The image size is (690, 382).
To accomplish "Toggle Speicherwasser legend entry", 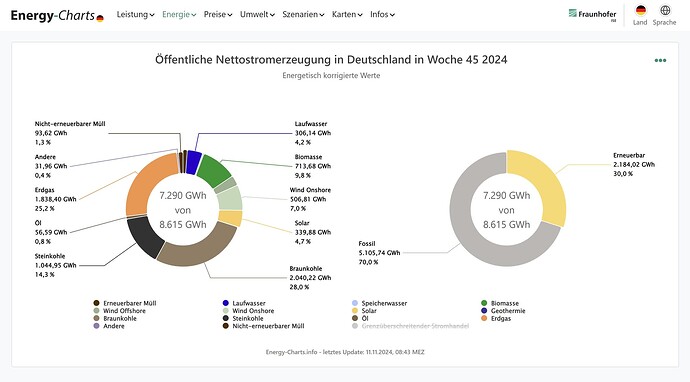I will (379, 303).
